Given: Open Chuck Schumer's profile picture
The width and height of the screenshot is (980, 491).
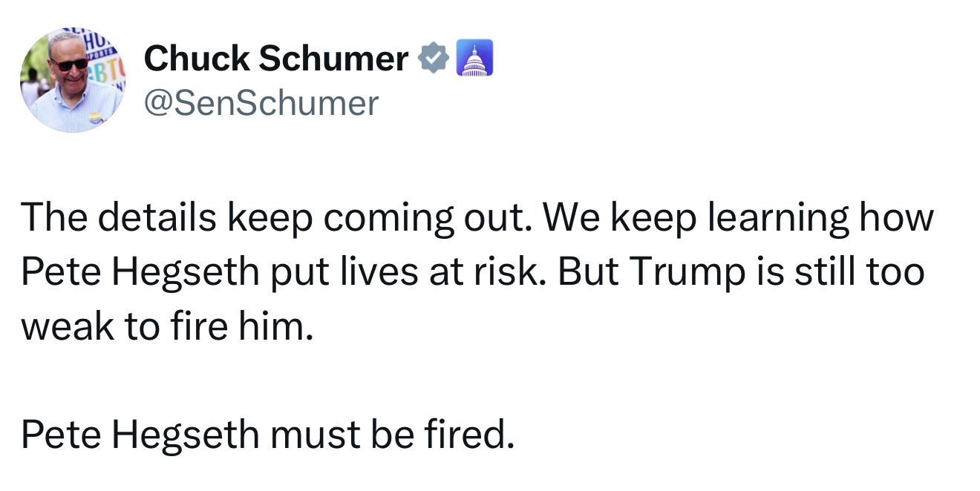Looking at the screenshot, I should [x=72, y=80].
